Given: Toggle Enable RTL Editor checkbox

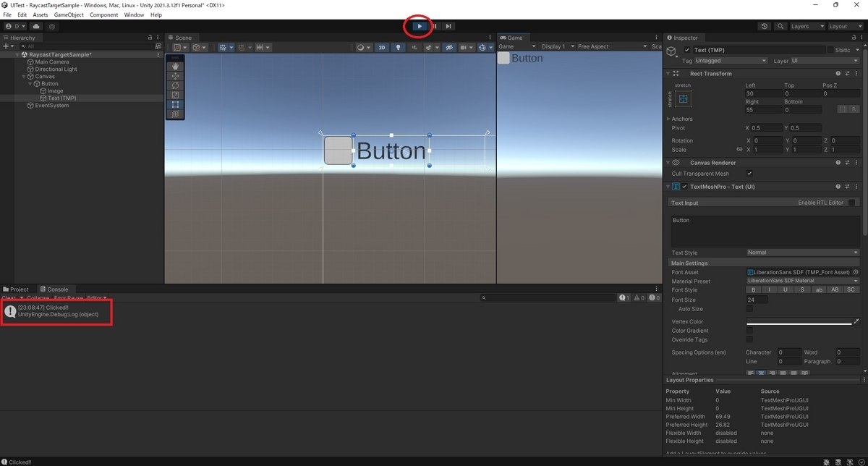Looking at the screenshot, I should (852, 203).
